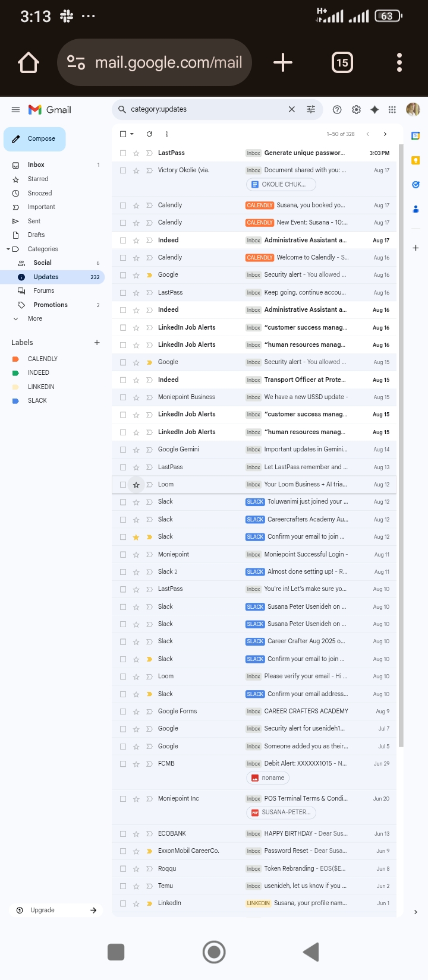Open the Google apps grid
428x980 pixels.
[x=392, y=109]
